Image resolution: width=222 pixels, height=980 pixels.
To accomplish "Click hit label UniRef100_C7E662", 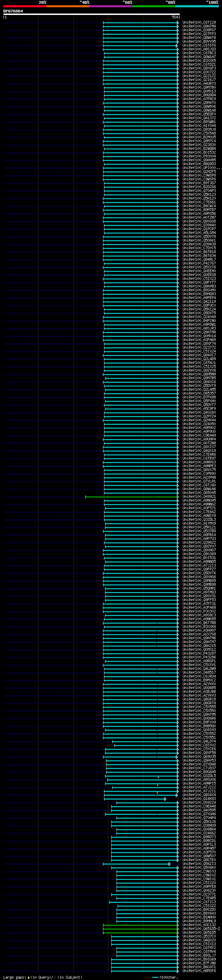I will tap(199, 512).
